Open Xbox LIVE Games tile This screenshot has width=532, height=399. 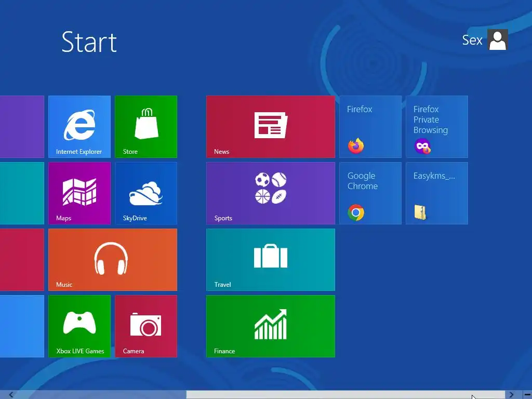coord(79,326)
